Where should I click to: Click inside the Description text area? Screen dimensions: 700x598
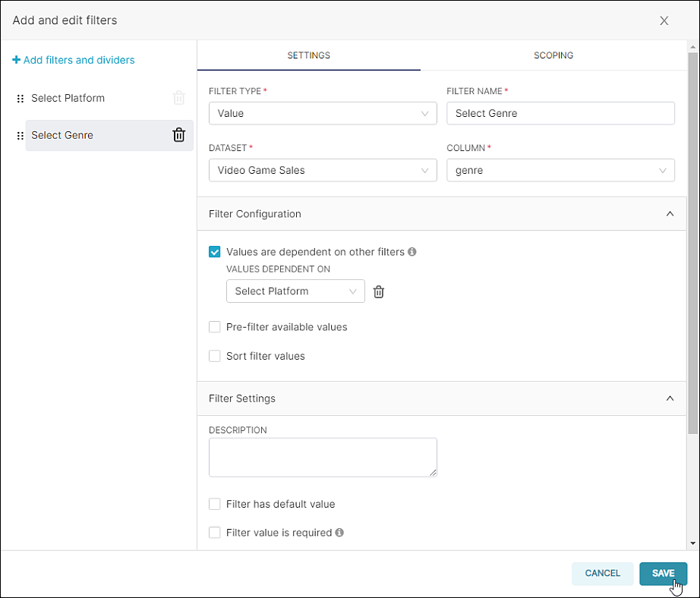tap(323, 458)
